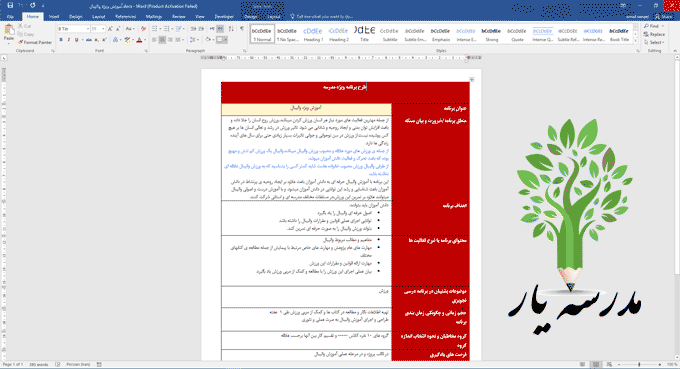680x369 pixels.
Task: Open the font name dropdown
Action: tap(88, 29)
